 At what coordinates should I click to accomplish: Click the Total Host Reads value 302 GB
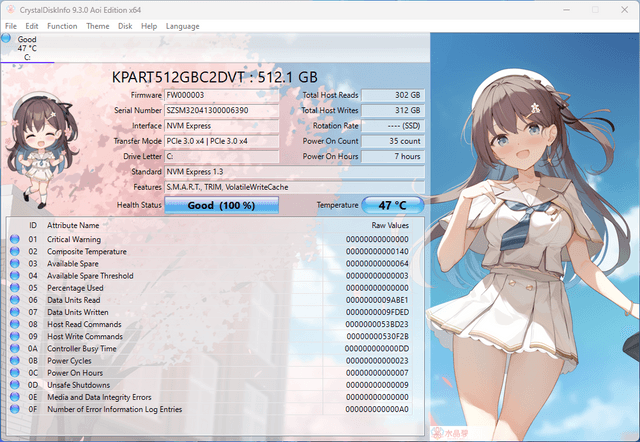pyautogui.click(x=393, y=95)
